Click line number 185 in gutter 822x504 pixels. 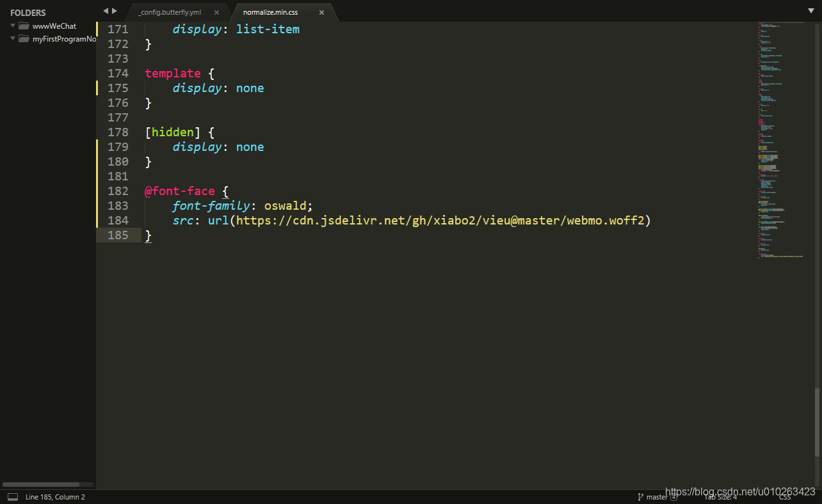click(118, 235)
